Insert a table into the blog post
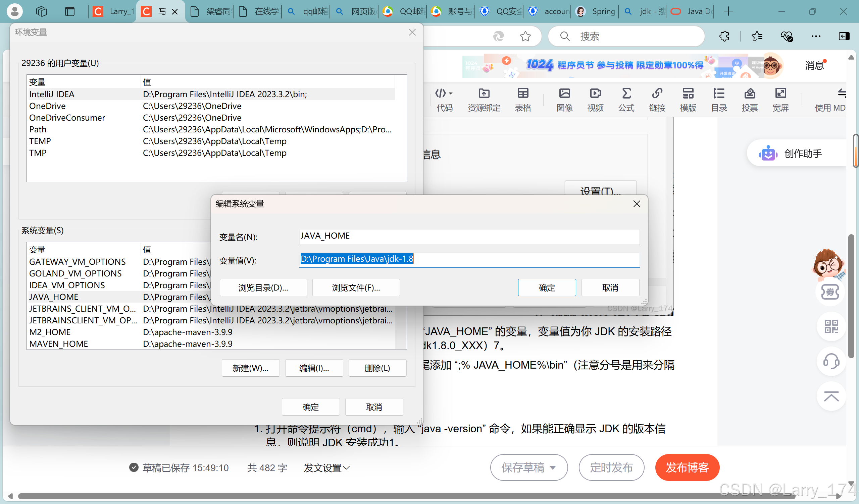859x504 pixels. click(x=522, y=99)
